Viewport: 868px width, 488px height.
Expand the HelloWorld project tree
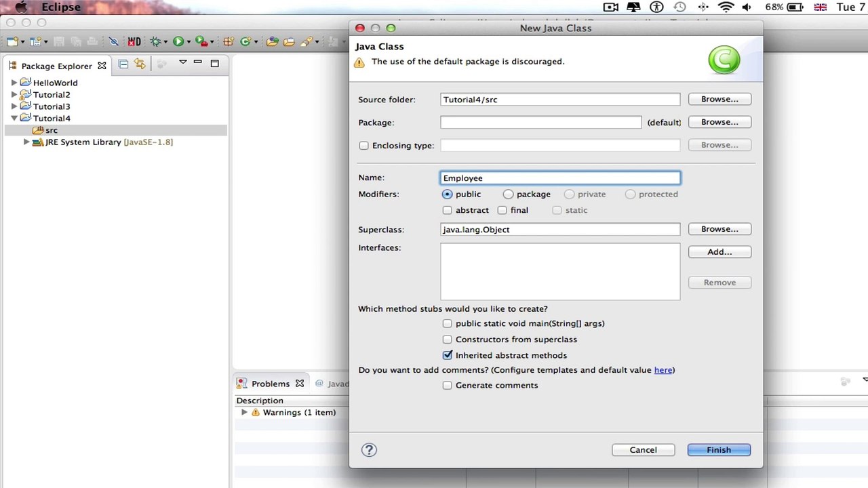[x=14, y=83]
